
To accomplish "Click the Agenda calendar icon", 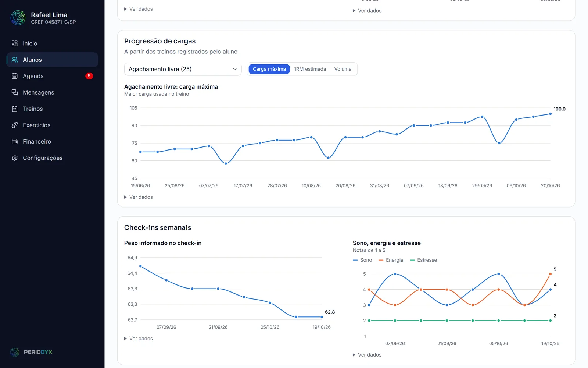I will click(15, 76).
